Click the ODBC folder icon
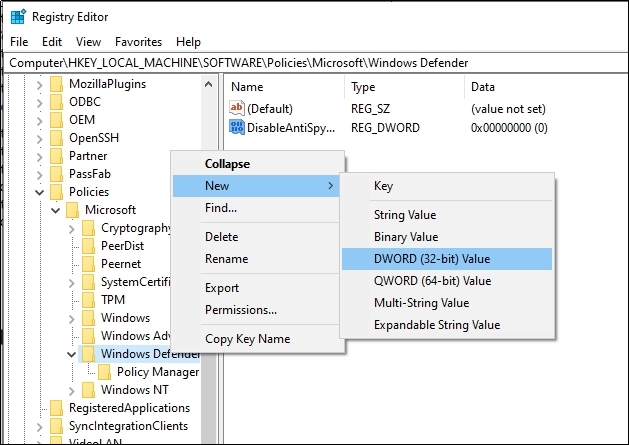The height and width of the screenshot is (445, 629). pos(57,102)
